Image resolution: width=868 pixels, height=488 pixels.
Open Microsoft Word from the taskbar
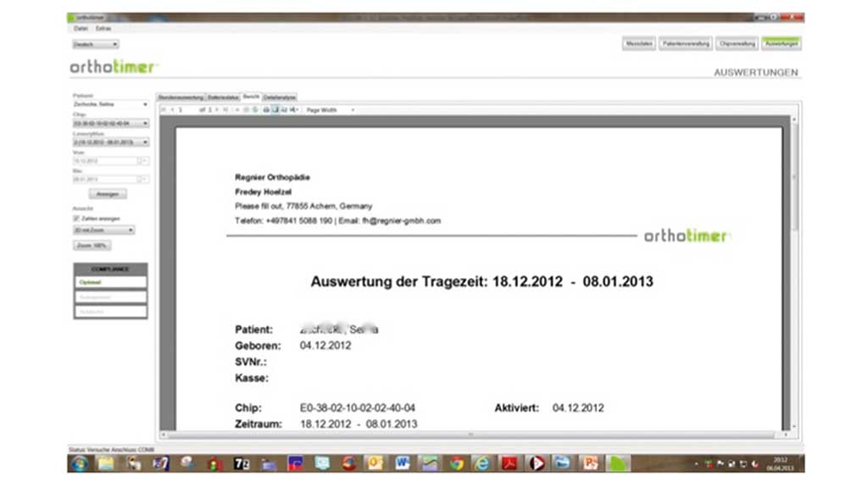click(402, 463)
